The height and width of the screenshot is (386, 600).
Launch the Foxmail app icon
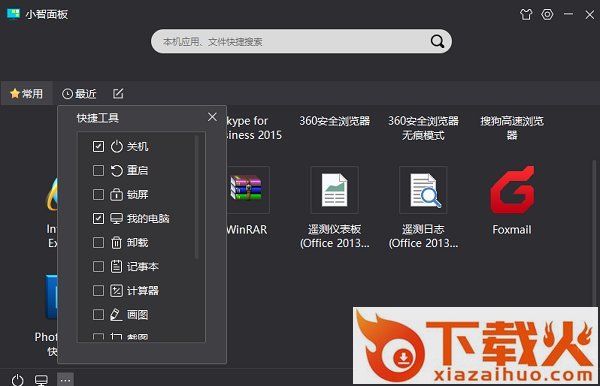click(x=512, y=190)
